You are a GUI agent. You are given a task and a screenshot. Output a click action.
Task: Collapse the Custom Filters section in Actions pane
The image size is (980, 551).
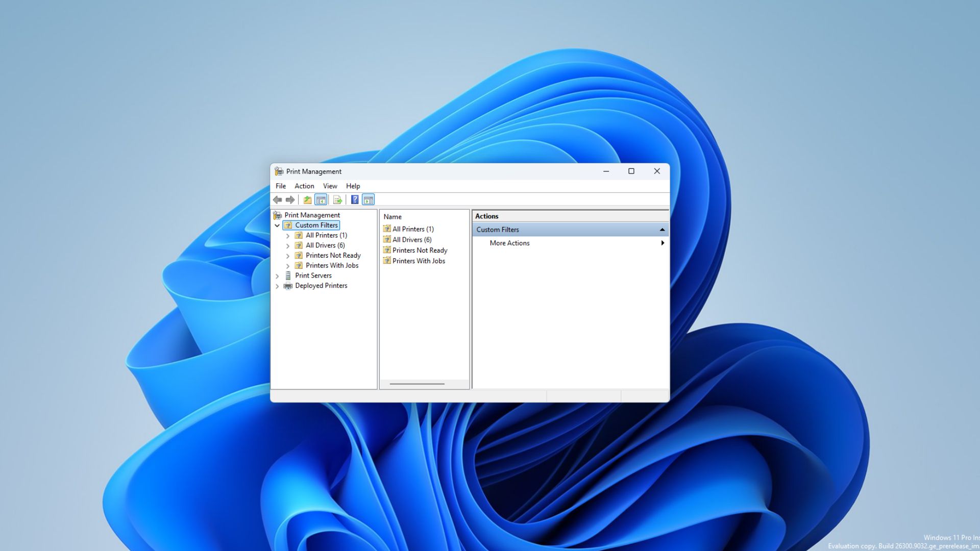[x=662, y=230]
